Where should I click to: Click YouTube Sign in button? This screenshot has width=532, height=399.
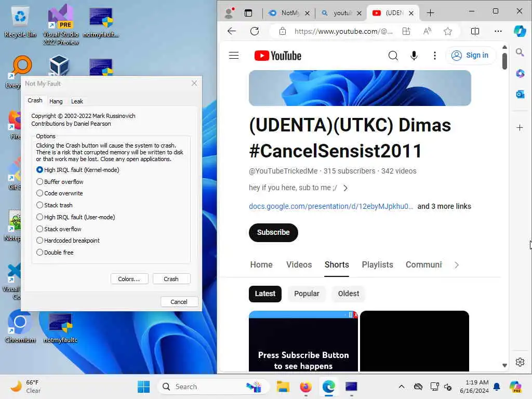[470, 55]
